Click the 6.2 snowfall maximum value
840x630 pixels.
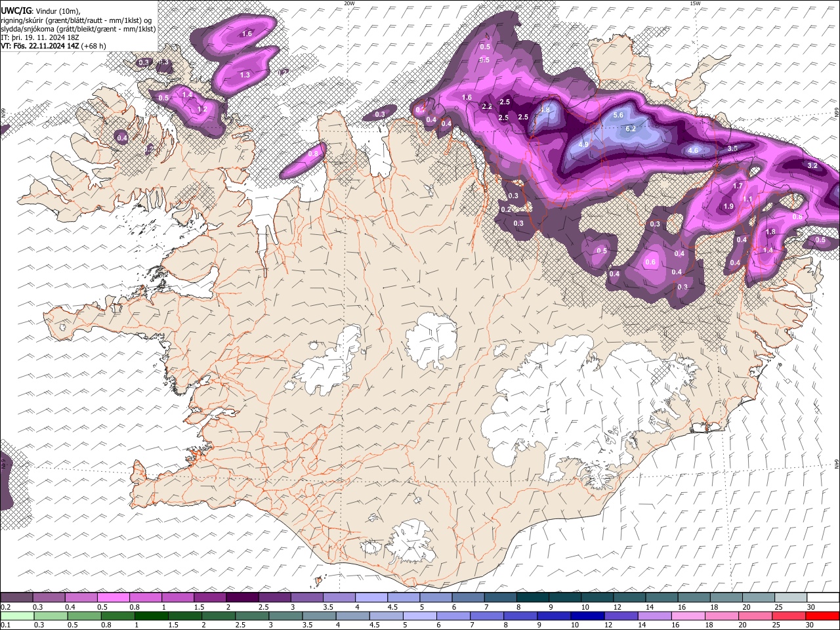pos(631,129)
